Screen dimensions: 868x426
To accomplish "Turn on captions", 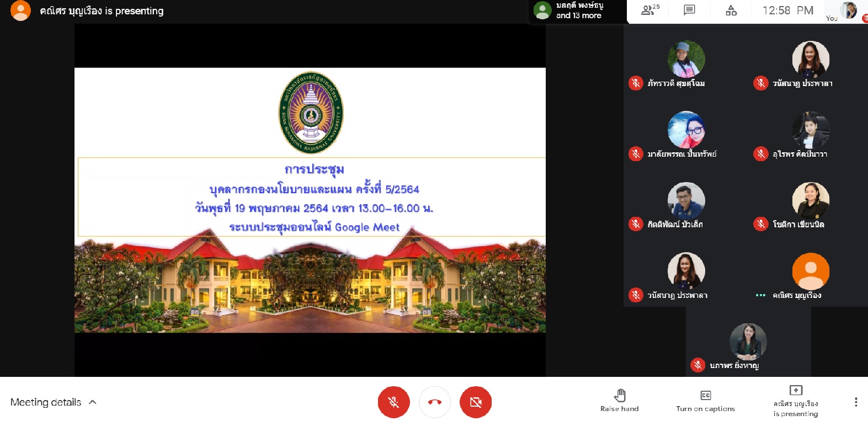I will point(705,401).
